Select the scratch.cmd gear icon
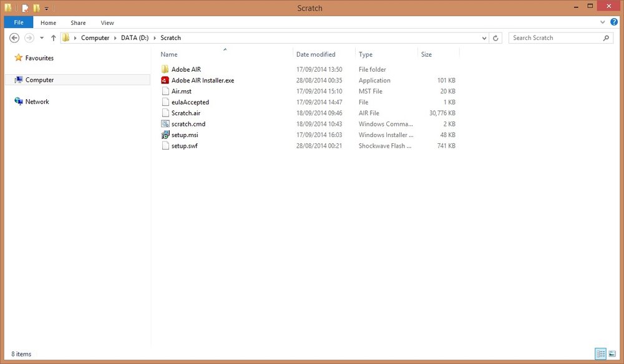The image size is (624, 364). tap(165, 124)
